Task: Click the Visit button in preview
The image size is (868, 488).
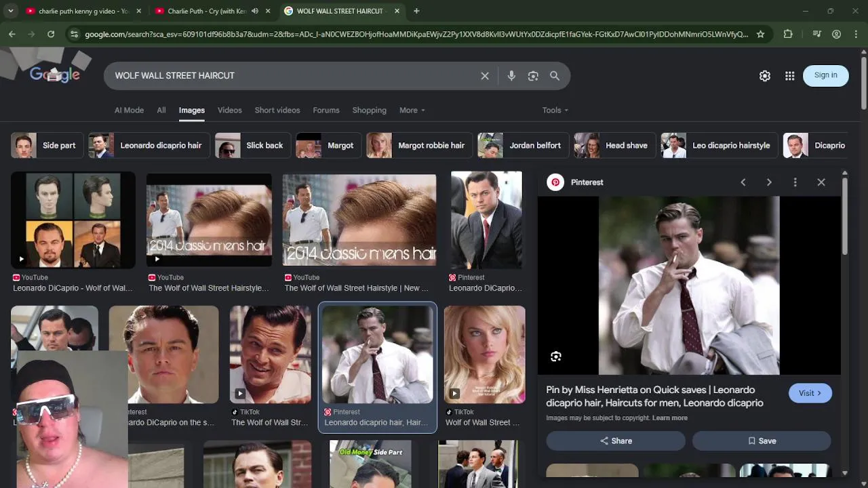Action: (810, 393)
